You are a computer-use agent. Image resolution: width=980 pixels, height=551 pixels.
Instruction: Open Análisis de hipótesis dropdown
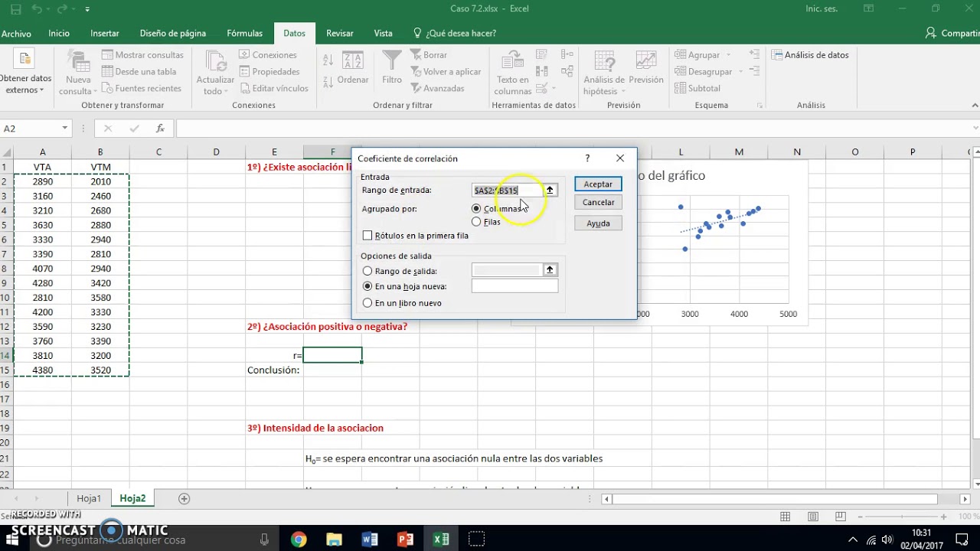click(x=604, y=73)
